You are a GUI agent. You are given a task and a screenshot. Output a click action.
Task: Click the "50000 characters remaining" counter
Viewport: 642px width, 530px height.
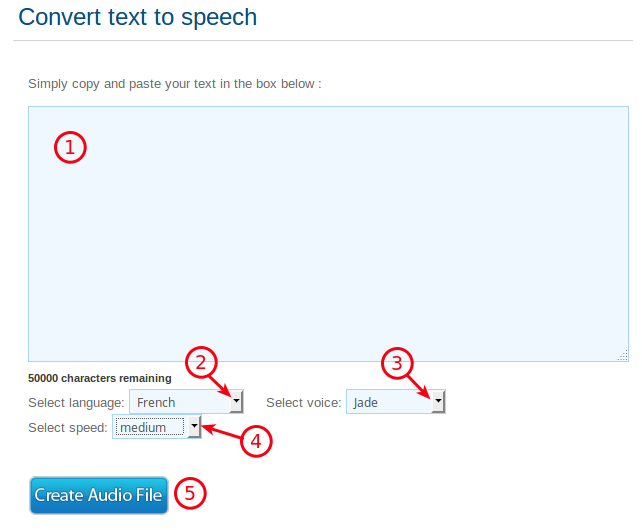point(100,378)
